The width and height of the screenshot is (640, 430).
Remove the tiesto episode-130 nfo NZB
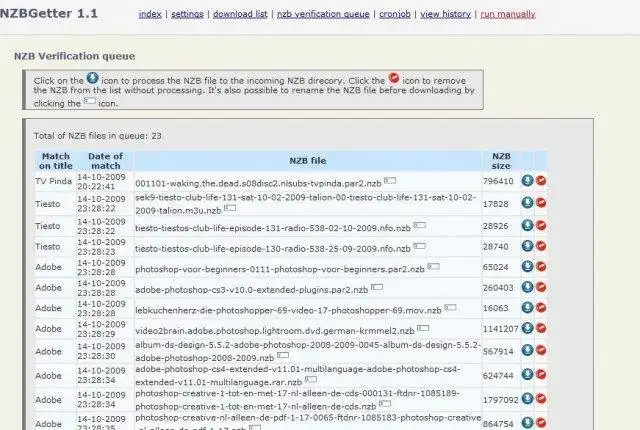pos(541,246)
